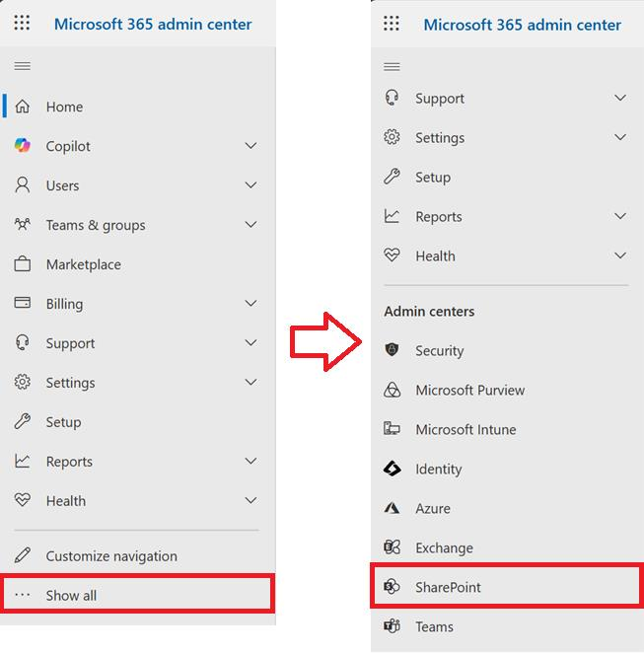The width and height of the screenshot is (644, 654).
Task: Expand Support chevron in left panel
Action: (x=250, y=342)
